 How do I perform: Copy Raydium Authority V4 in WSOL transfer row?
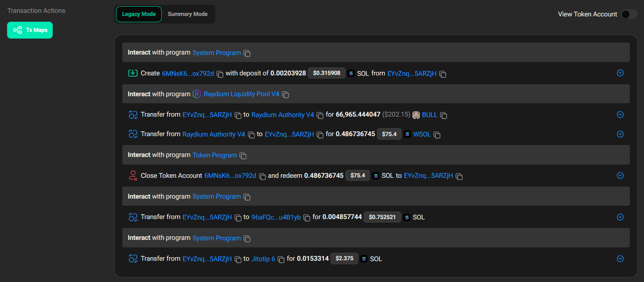(x=251, y=134)
